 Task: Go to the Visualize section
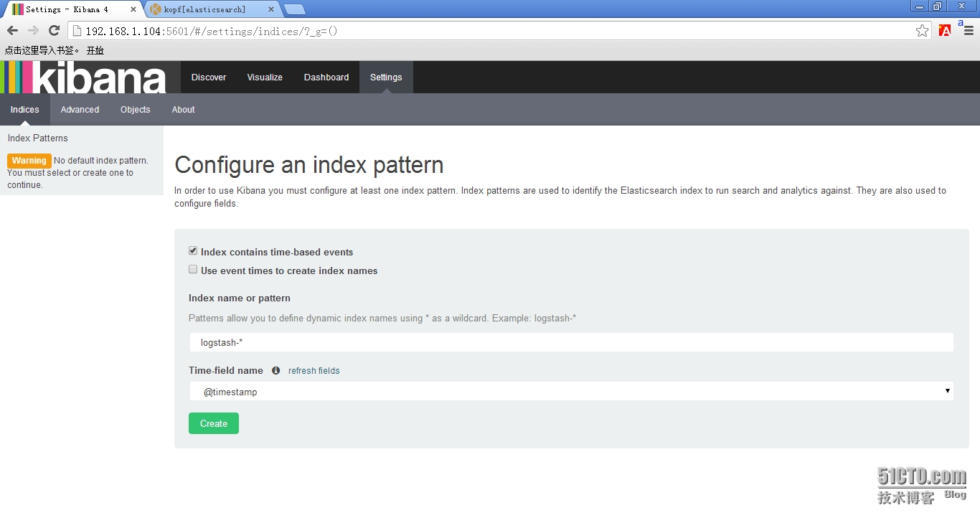click(x=265, y=77)
